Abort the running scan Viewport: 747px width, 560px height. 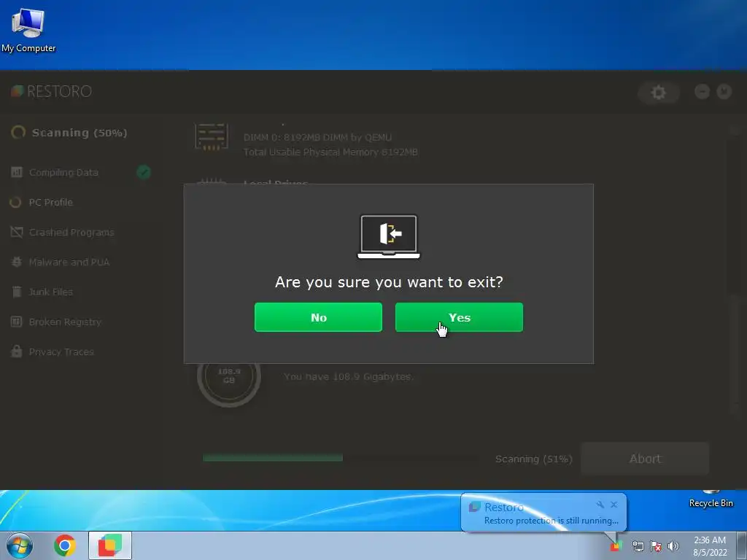[645, 459]
